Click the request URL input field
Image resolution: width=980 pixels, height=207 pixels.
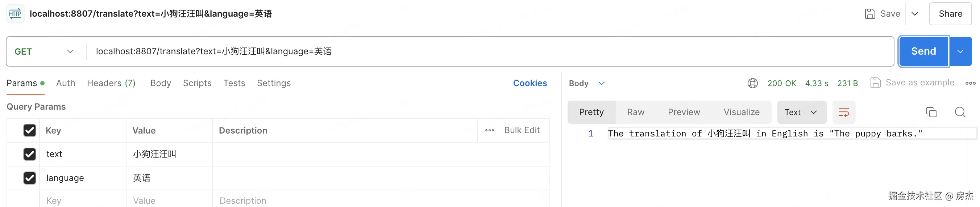[x=457, y=52]
